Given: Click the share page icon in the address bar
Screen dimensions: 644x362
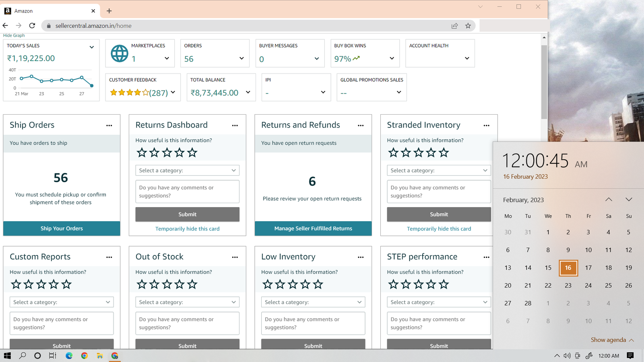Looking at the screenshot, I should (x=454, y=26).
